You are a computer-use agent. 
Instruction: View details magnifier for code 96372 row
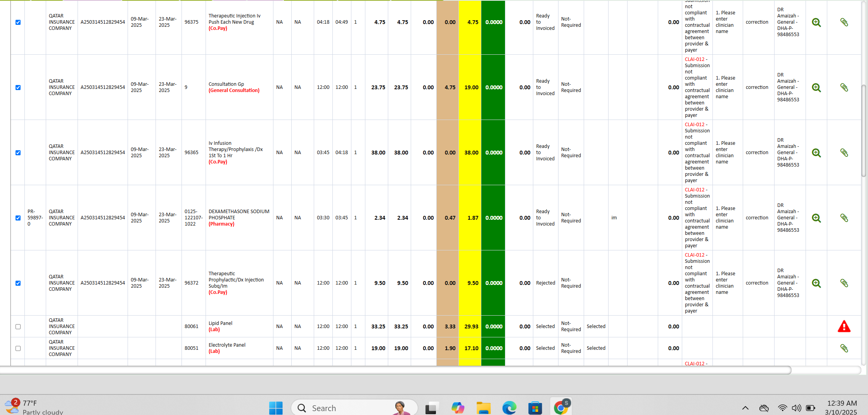coord(816,283)
